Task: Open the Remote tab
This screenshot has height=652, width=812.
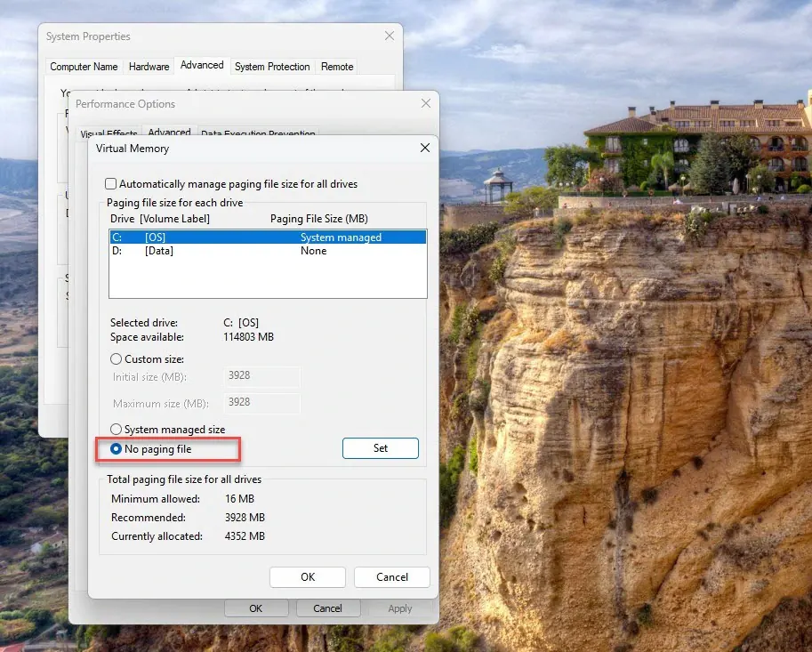Action: click(x=336, y=66)
